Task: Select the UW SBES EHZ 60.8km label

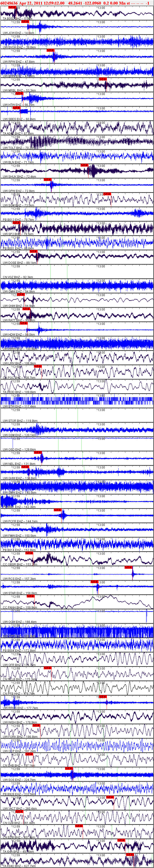Action: click(x=19, y=119)
